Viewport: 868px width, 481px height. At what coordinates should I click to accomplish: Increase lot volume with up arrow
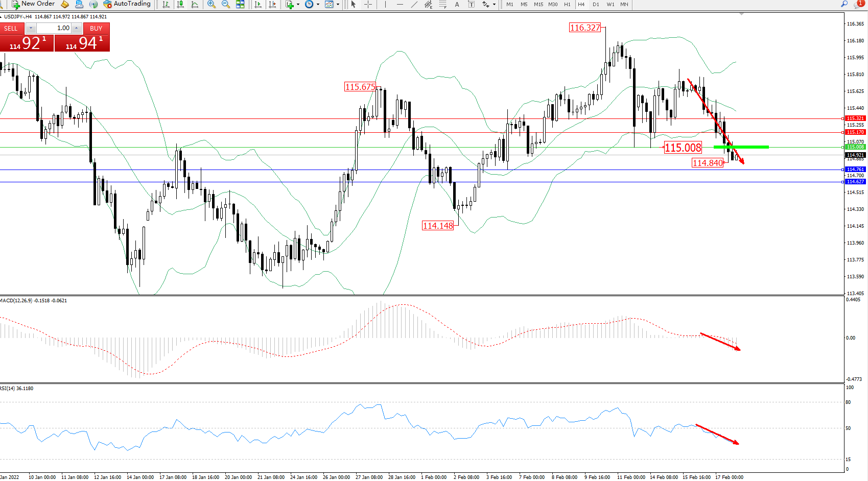(x=77, y=28)
